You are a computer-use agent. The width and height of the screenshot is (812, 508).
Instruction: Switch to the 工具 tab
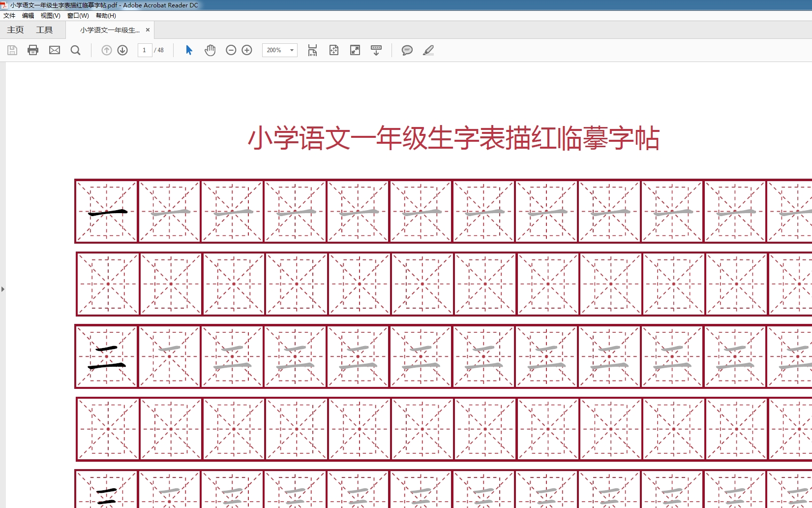pyautogui.click(x=45, y=30)
